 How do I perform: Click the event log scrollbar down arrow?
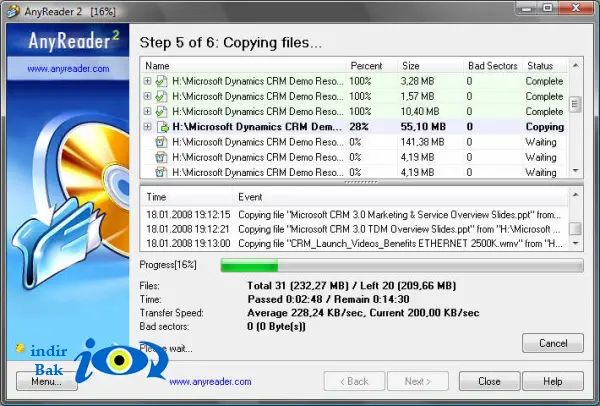(x=576, y=243)
